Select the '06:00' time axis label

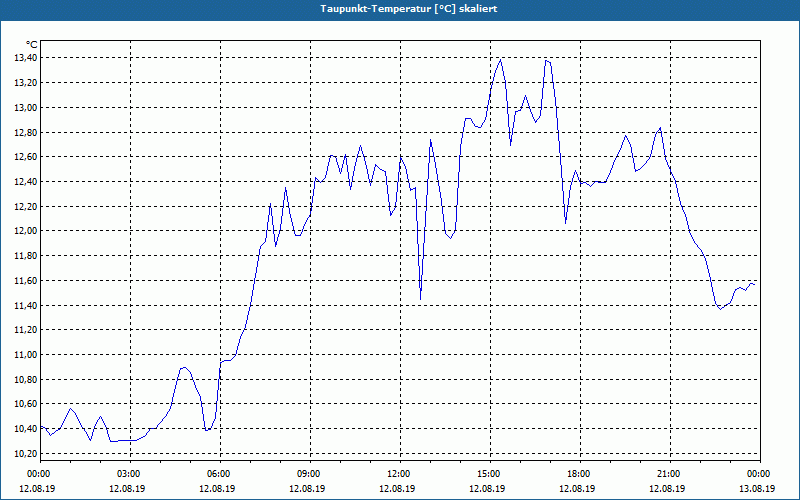[220, 474]
